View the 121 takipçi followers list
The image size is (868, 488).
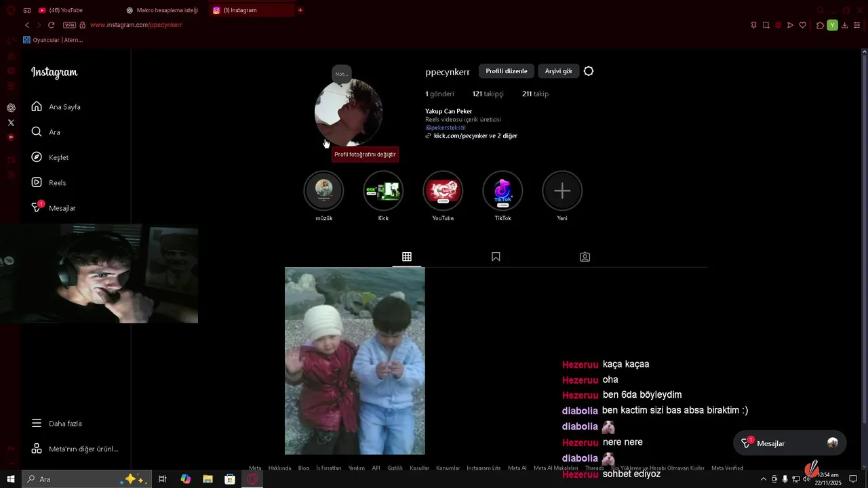(x=488, y=94)
